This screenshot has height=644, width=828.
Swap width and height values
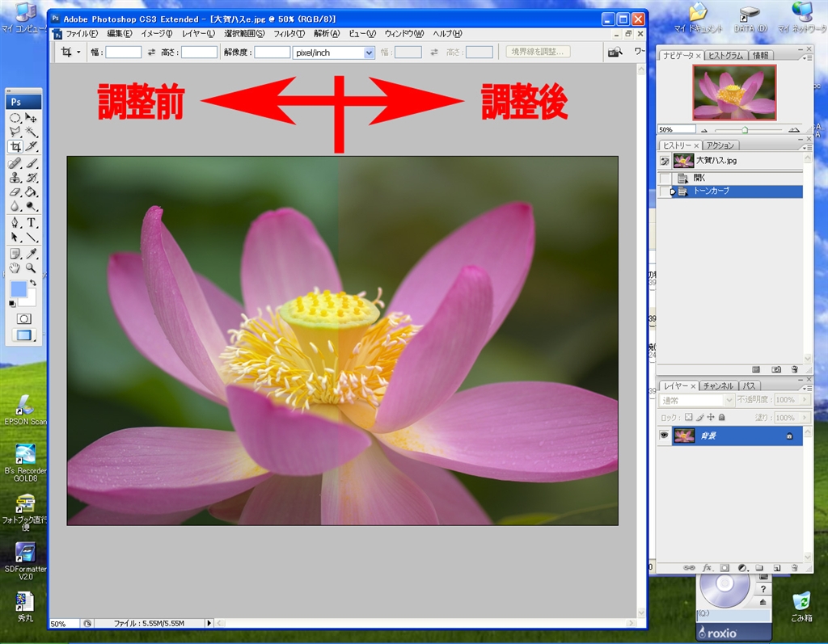pyautogui.click(x=151, y=53)
